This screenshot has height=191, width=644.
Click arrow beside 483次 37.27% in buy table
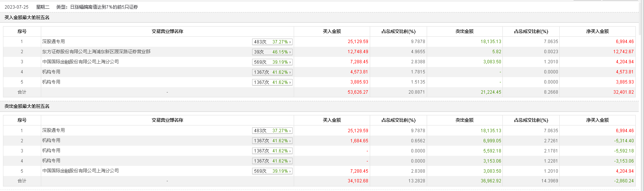[x=290, y=42]
